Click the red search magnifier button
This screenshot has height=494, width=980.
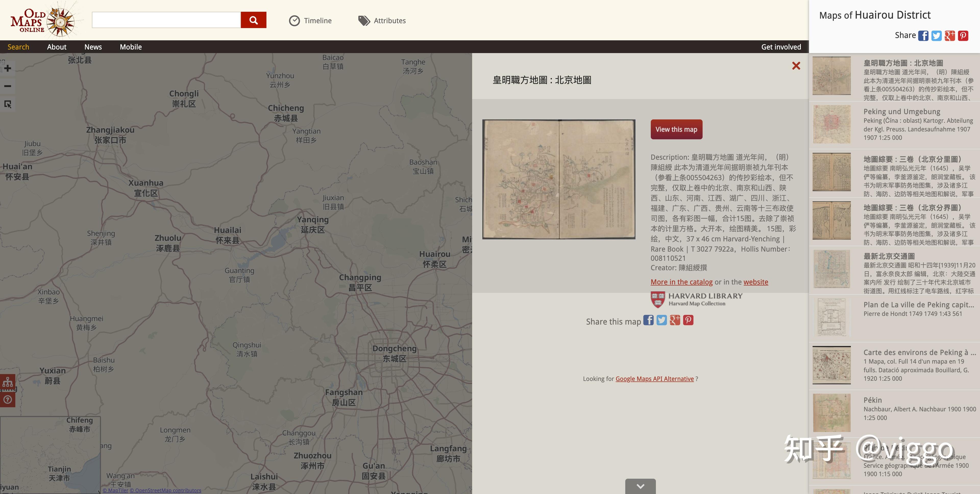253,20
